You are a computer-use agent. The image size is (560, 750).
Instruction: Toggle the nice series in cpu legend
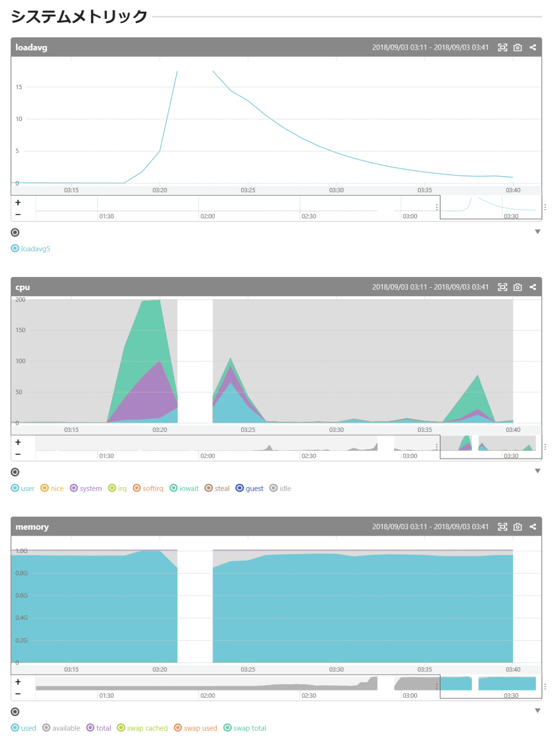click(52, 488)
